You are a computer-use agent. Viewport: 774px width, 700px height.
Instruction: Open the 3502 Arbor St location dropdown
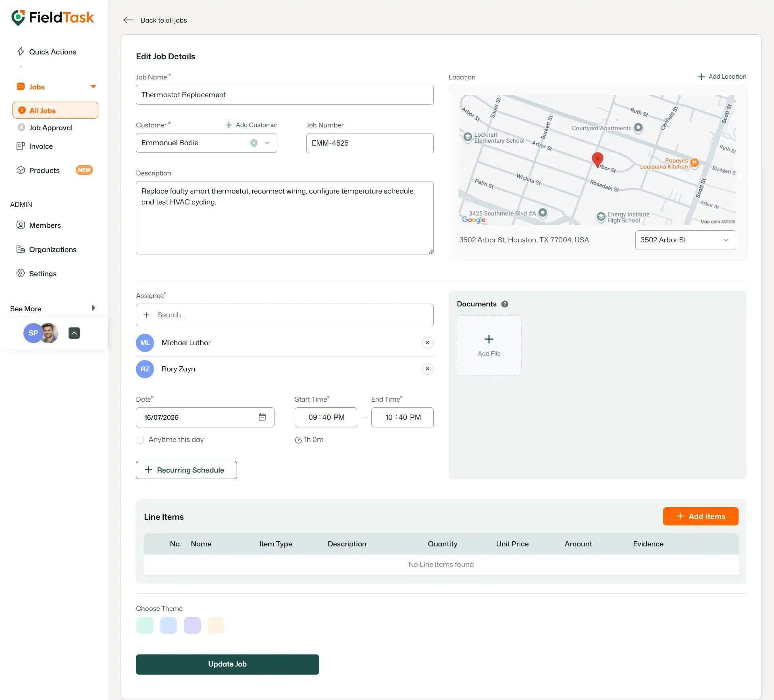pyautogui.click(x=685, y=240)
